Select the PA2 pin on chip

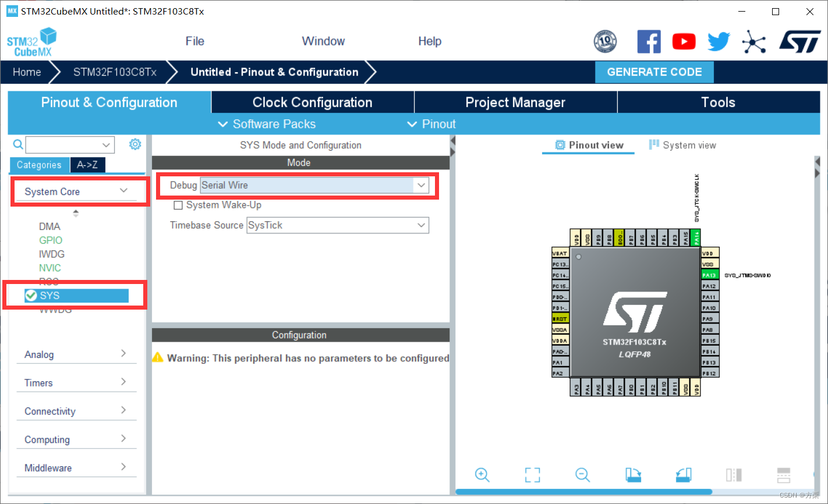coord(560,373)
